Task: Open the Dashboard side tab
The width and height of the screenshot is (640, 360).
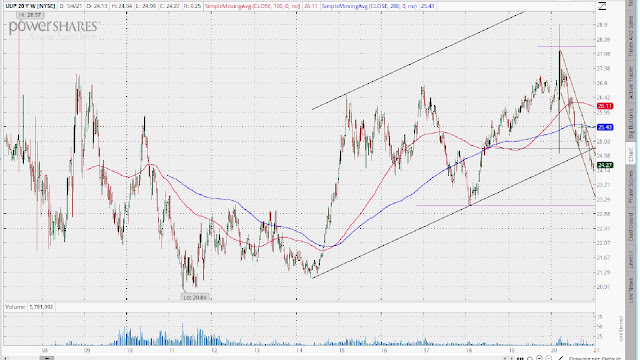Action: (x=632, y=227)
